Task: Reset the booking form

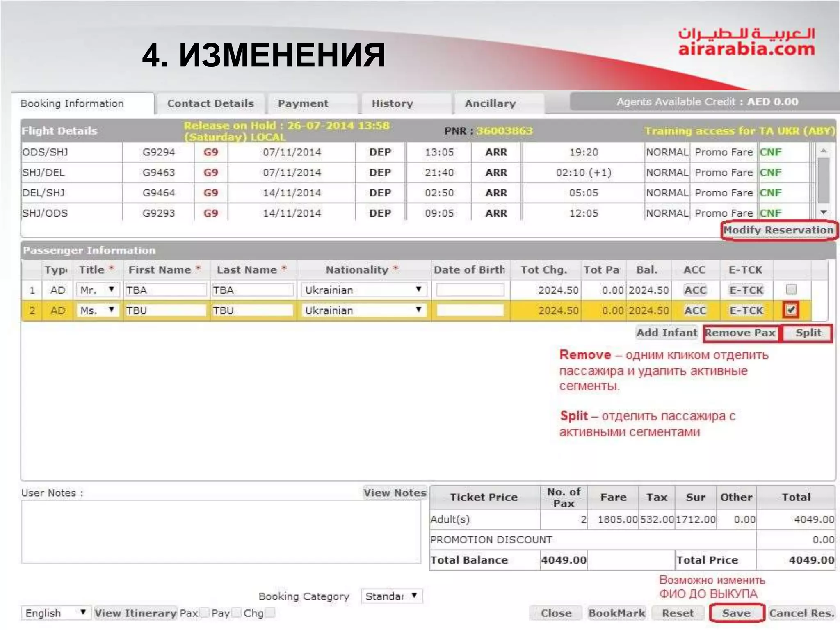Action: coord(678,613)
